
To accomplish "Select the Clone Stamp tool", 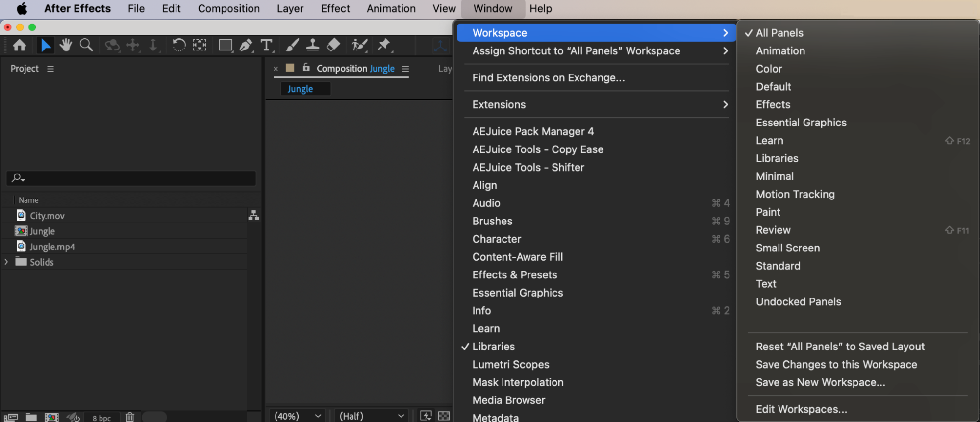I will point(312,46).
